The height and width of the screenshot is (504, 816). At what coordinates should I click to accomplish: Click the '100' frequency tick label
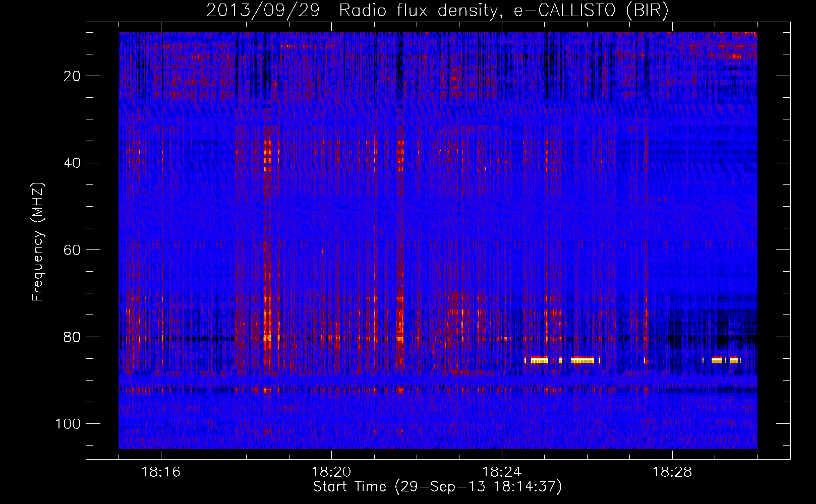[x=68, y=424]
